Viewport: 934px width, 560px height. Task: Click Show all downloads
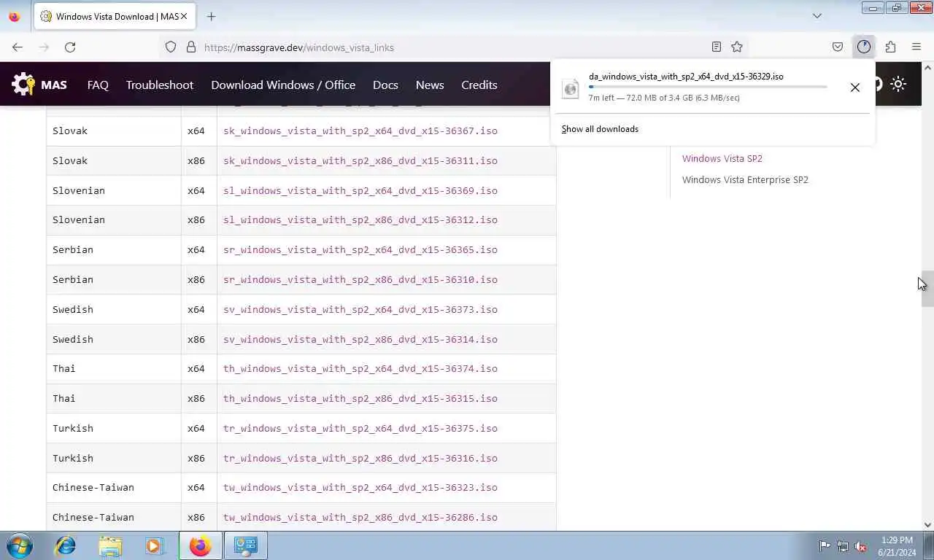600,129
